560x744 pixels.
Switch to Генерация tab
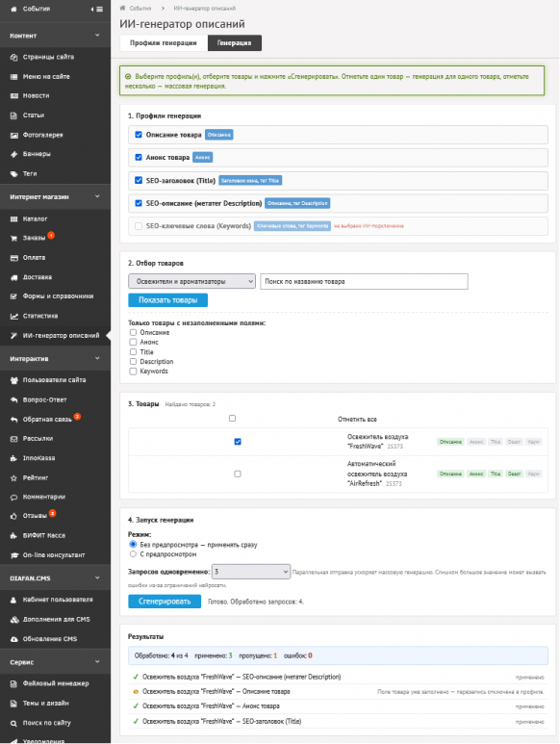coord(234,42)
